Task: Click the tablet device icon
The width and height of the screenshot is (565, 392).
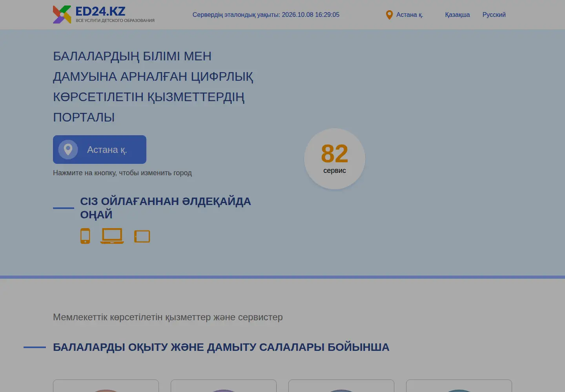Action: click(142, 236)
